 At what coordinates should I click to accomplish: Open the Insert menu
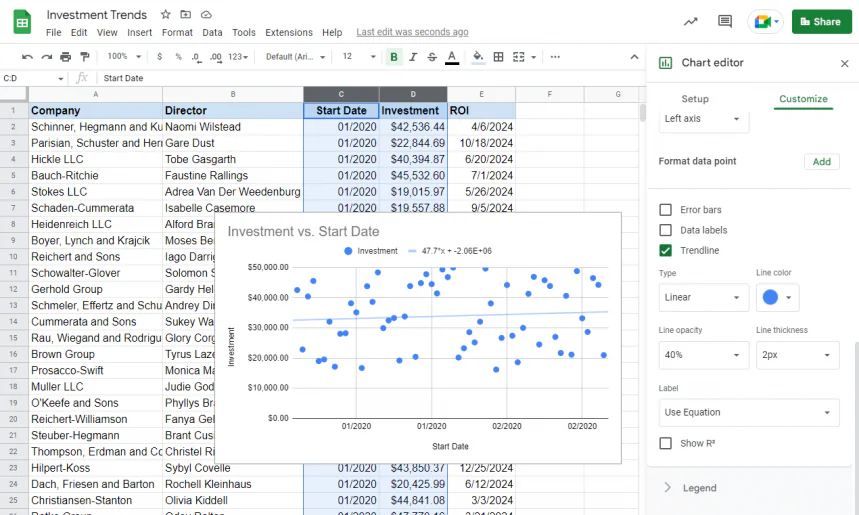pos(140,32)
